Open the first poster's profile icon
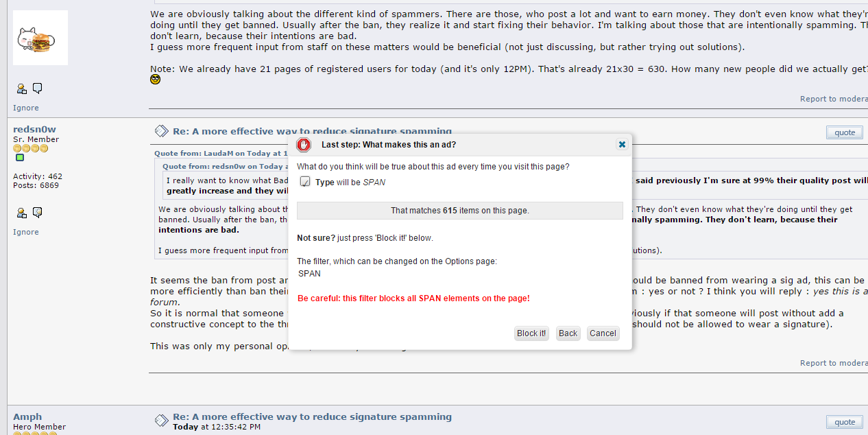The image size is (868, 435). pyautogui.click(x=22, y=89)
